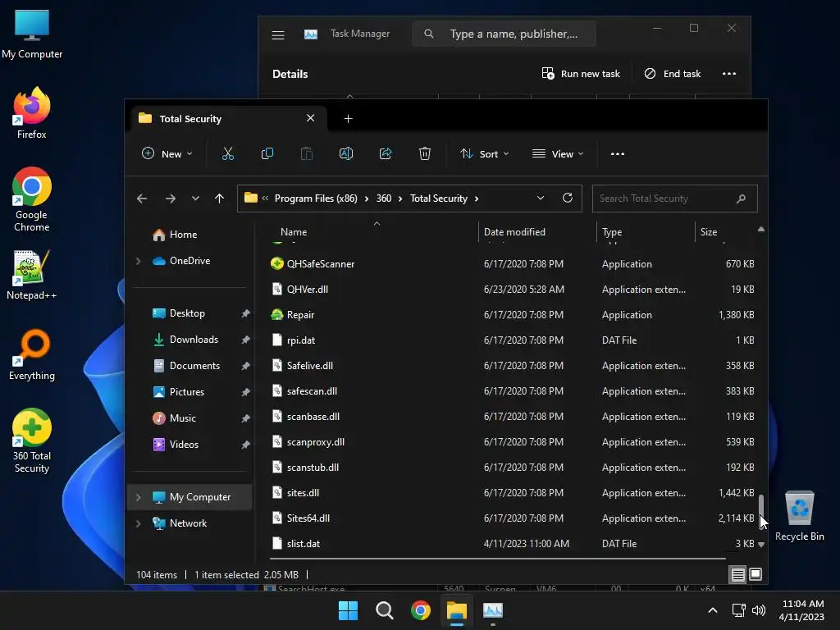Refresh the Total Security folder view
Image resolution: width=840 pixels, height=630 pixels.
pos(568,199)
